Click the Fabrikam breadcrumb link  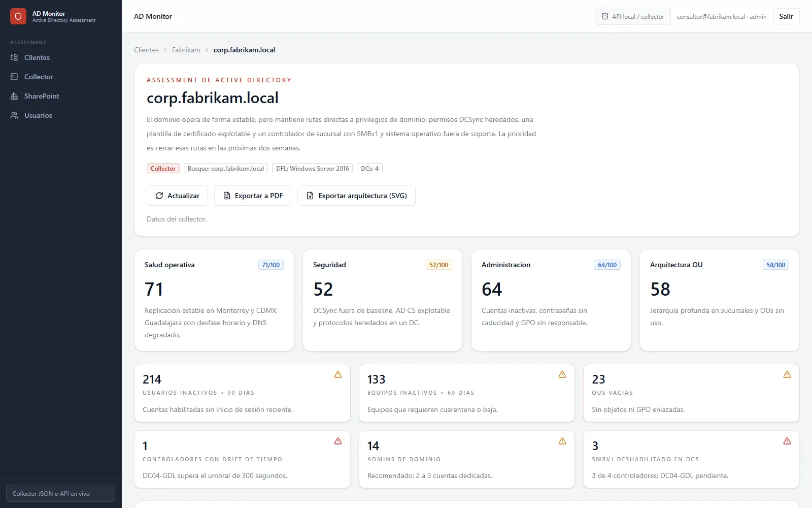(x=186, y=50)
